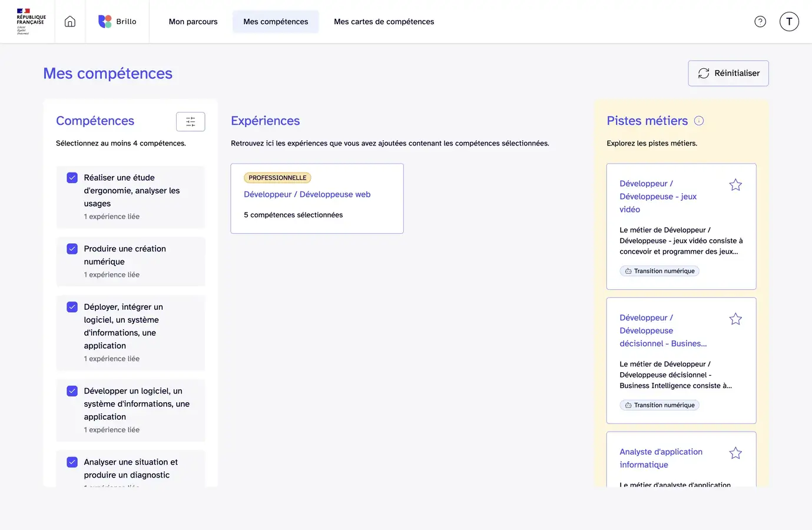Open Développeur / Développeuse - jeux vidéo link

pyautogui.click(x=658, y=197)
